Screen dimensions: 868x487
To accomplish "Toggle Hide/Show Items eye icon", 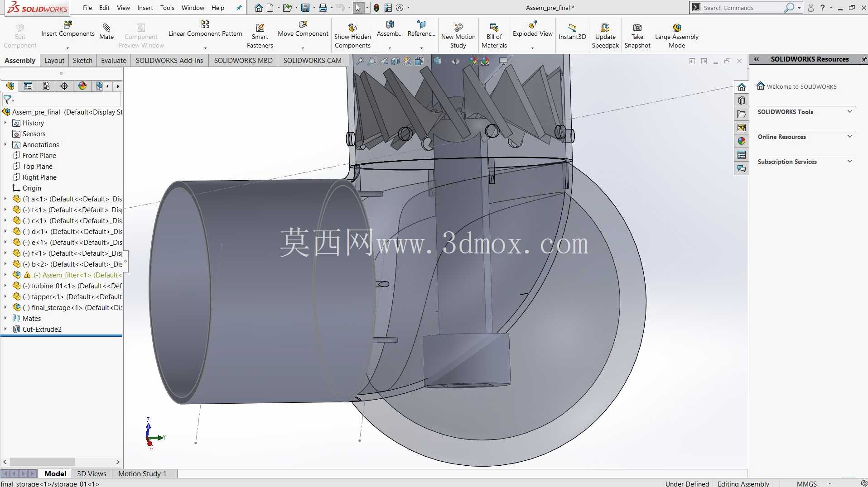I will point(456,61).
